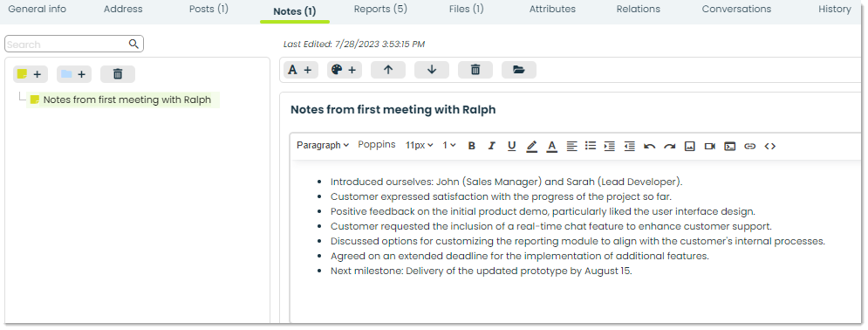This screenshot has width=868, height=330.
Task: Move note section up with arrow button
Action: tap(388, 70)
